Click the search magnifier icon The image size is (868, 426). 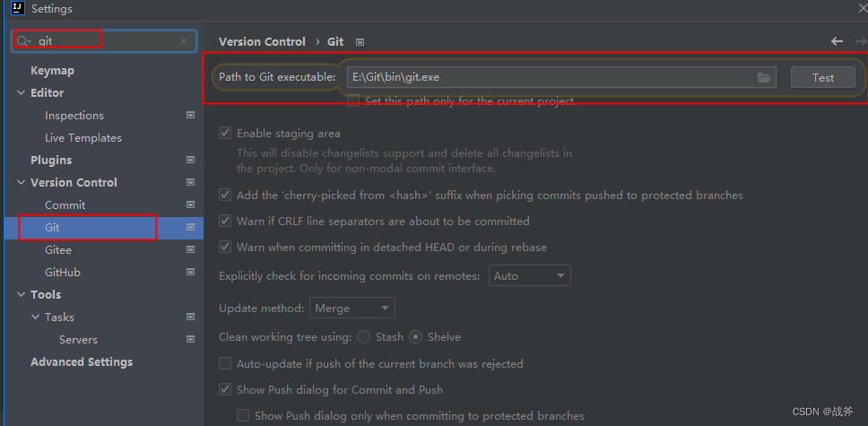coord(24,41)
